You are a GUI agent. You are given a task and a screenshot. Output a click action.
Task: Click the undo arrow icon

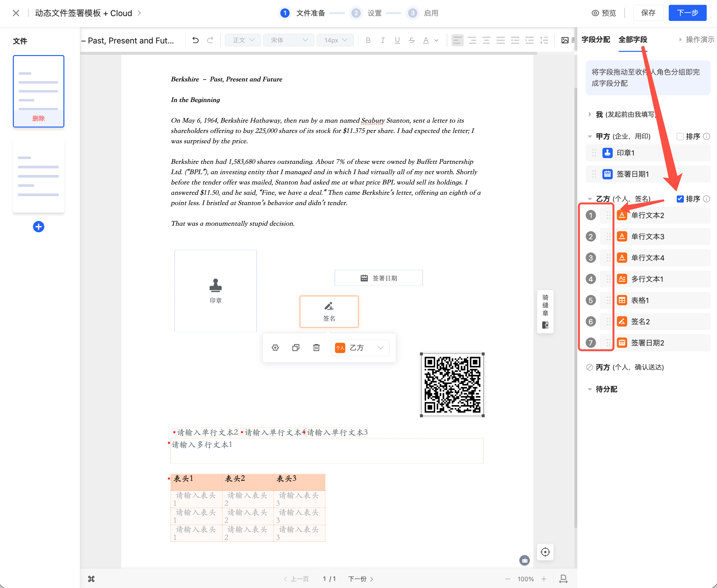pos(195,40)
